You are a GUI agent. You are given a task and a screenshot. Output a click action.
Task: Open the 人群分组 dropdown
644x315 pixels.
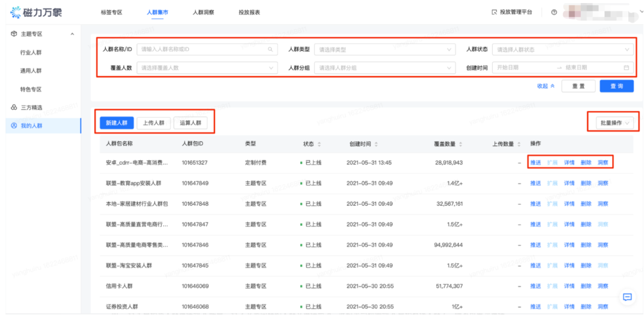coord(385,68)
